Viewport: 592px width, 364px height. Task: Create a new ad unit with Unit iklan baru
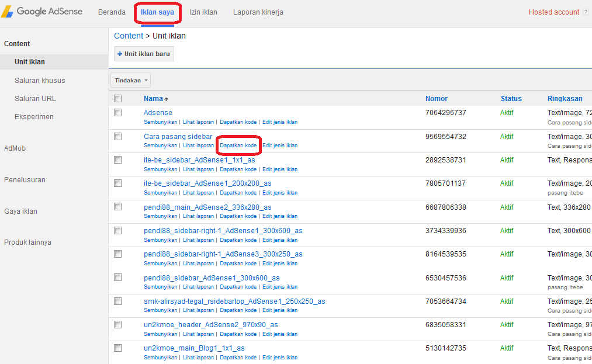pyautogui.click(x=143, y=53)
